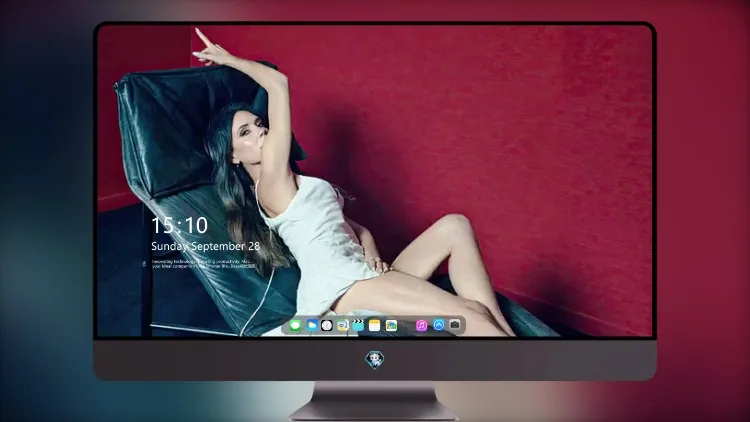Launch the clapperboard video app in dock
This screenshot has height=422, width=750.
click(358, 326)
